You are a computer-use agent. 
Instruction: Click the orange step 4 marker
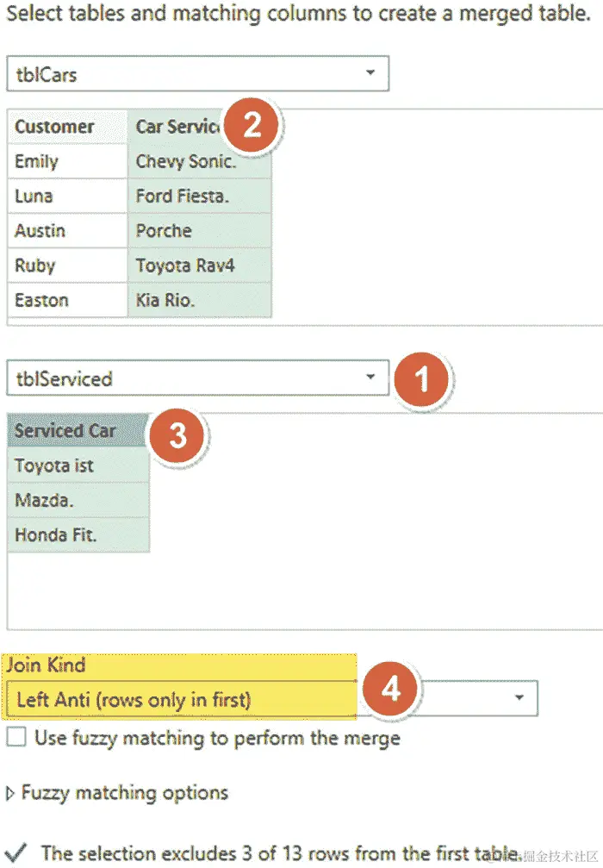click(390, 690)
